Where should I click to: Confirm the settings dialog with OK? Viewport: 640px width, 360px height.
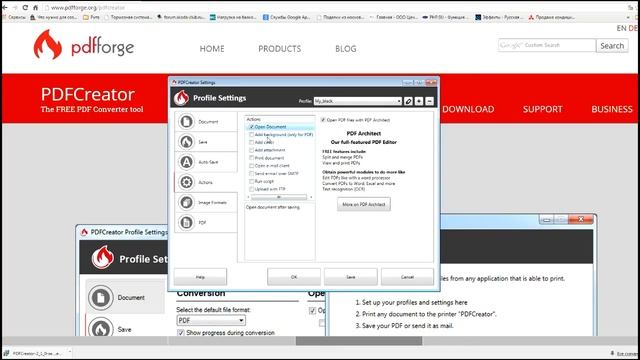(294, 277)
